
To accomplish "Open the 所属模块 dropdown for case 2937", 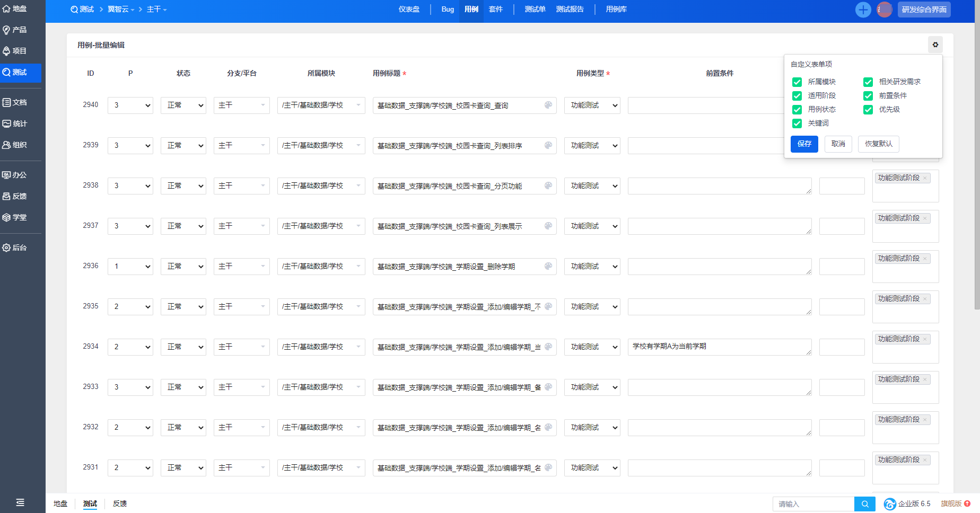I will [321, 226].
